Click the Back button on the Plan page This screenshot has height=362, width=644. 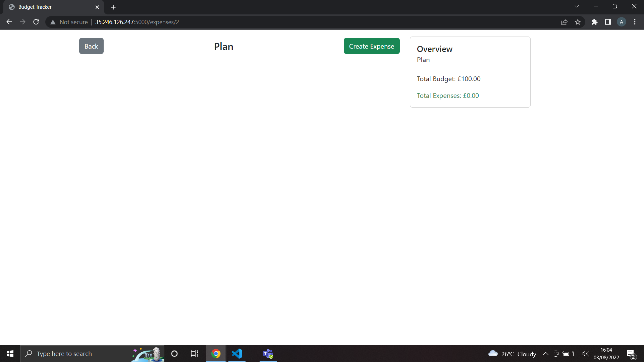pos(91,46)
